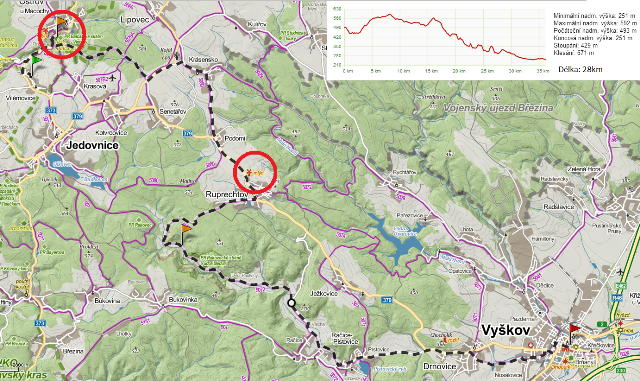Click the Vyškov city label
The height and width of the screenshot is (381, 640).
click(x=505, y=330)
